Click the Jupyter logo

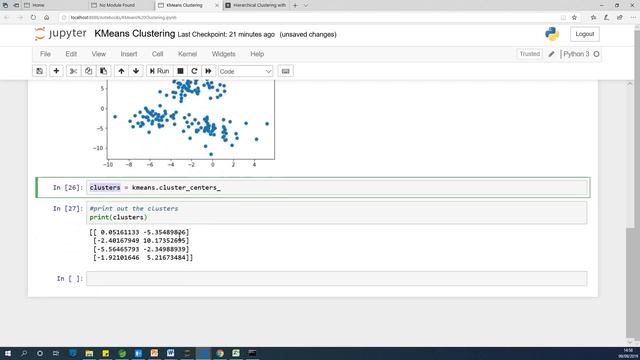coord(60,34)
